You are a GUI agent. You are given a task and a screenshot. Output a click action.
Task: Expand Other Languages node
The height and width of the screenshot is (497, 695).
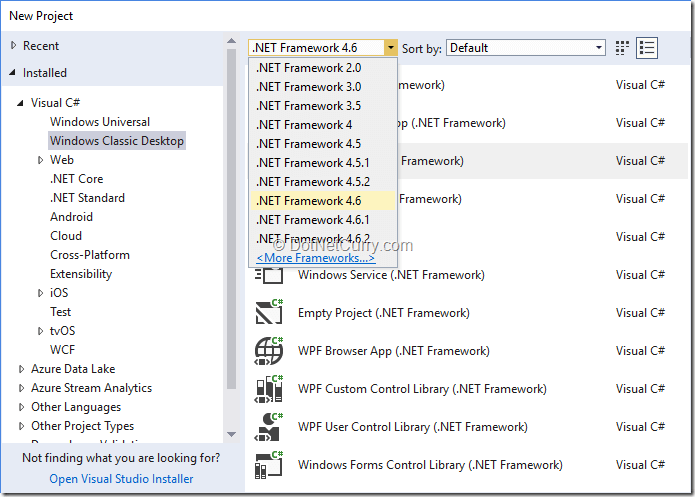[x=21, y=407]
